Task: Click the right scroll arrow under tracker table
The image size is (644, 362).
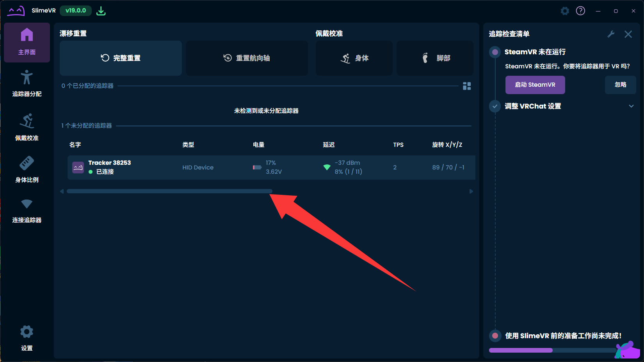Action: [x=471, y=191]
